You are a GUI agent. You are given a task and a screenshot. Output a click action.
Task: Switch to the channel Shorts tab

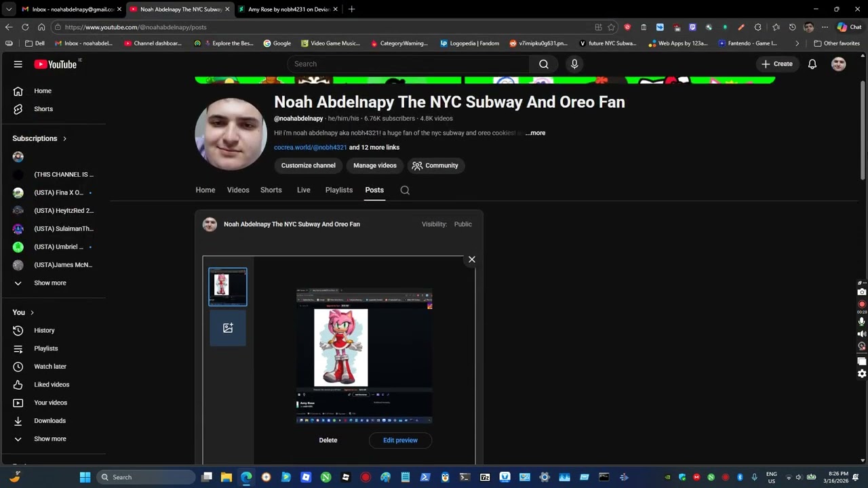(271, 190)
